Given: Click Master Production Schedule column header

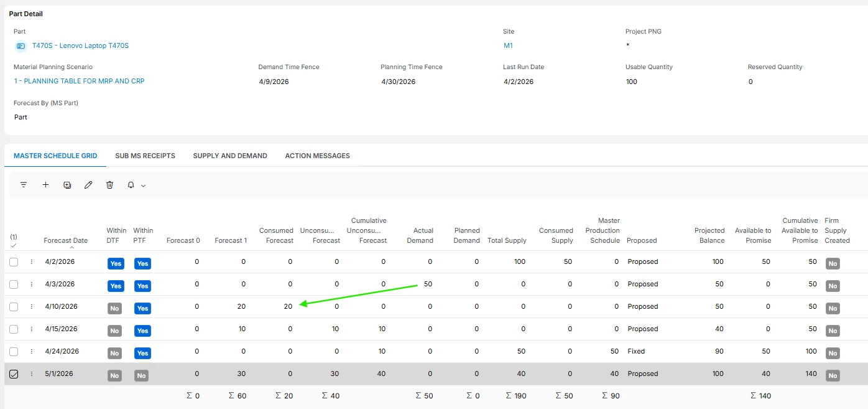Looking at the screenshot, I should [x=603, y=230].
